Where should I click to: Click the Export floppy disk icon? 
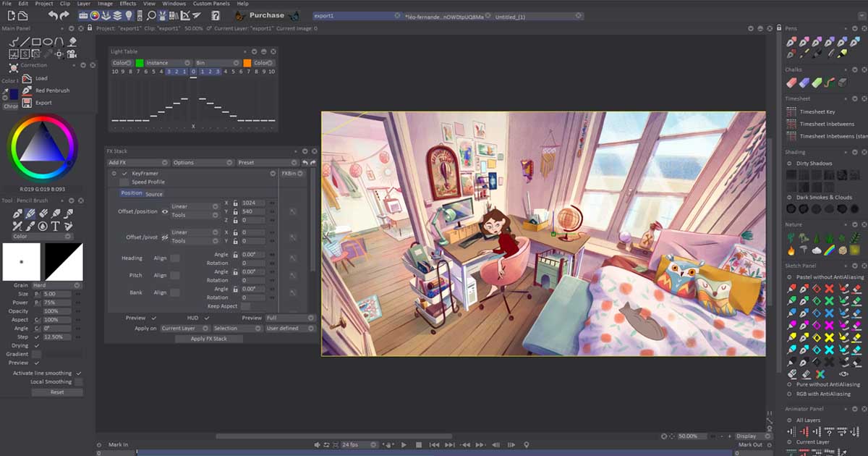27,103
